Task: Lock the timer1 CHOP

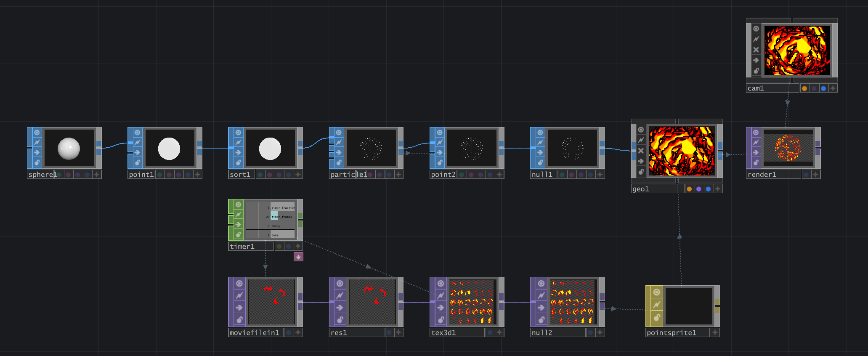Action: (x=238, y=234)
